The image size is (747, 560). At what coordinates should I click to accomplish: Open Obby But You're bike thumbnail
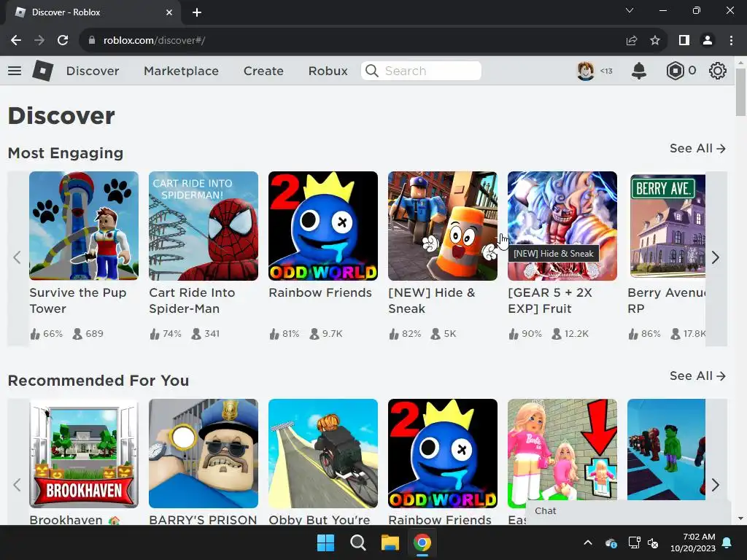323,454
